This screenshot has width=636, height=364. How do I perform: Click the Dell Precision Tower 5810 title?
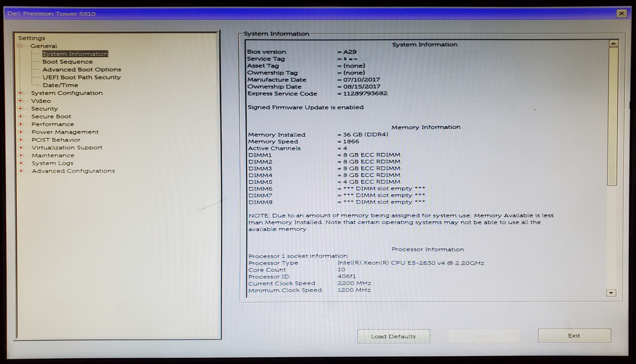[52, 14]
